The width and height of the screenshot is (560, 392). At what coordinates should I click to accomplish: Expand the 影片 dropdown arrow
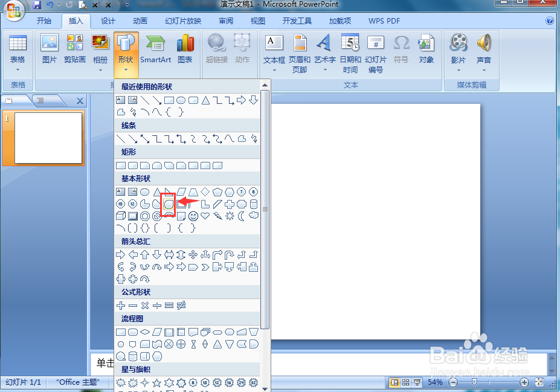click(x=459, y=70)
